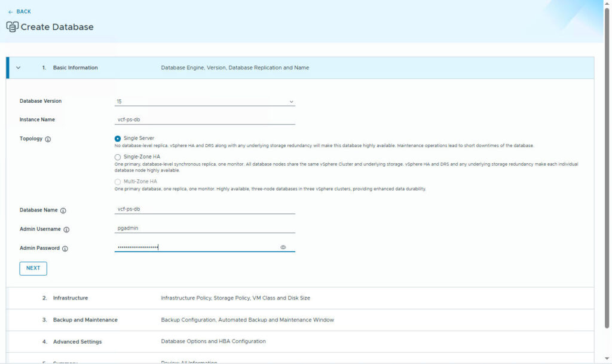
Task: Select the Single Server topology option
Action: click(118, 139)
